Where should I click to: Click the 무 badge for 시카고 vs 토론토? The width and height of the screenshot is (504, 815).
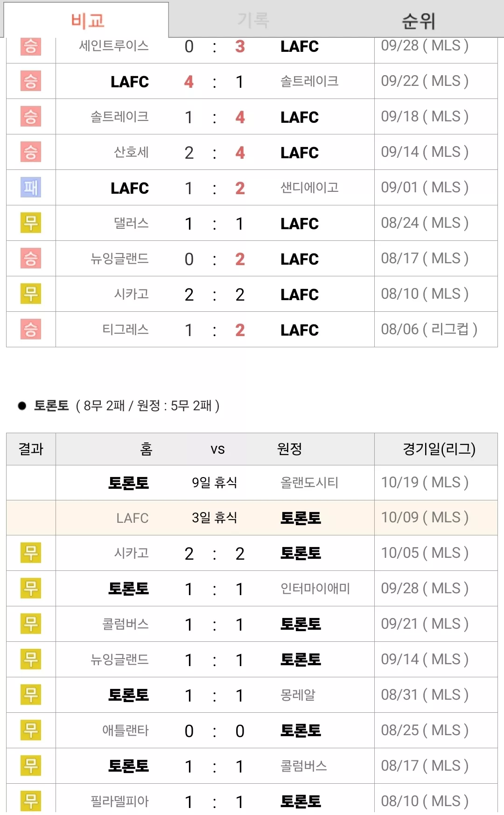pyautogui.click(x=31, y=553)
